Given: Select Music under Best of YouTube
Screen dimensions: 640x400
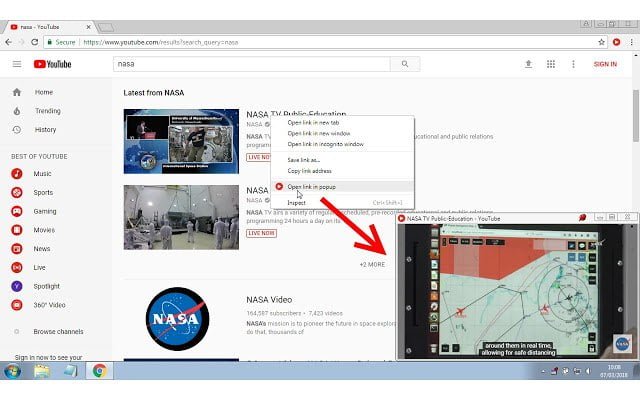Looking at the screenshot, I should click(42, 174).
